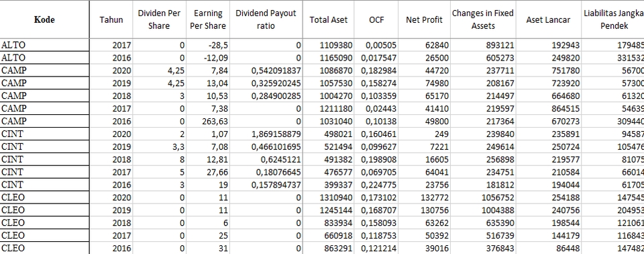
Task: Click fixed assets value 605273
Action: pos(483,58)
